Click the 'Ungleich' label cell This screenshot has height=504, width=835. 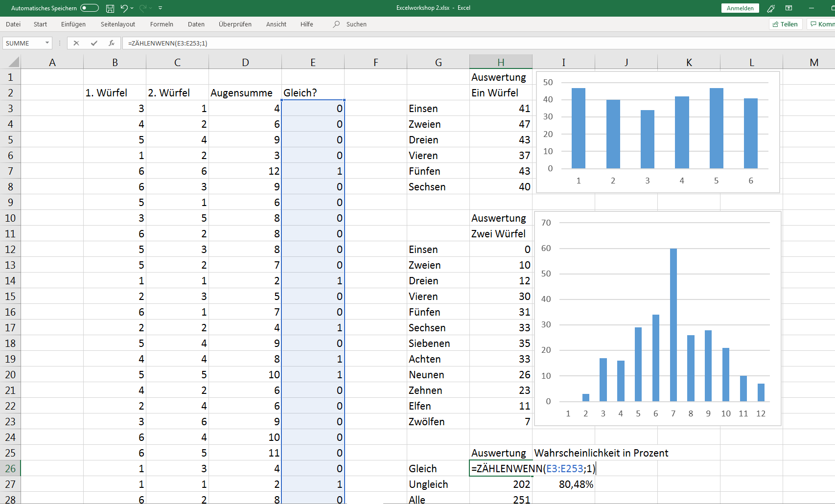click(438, 484)
